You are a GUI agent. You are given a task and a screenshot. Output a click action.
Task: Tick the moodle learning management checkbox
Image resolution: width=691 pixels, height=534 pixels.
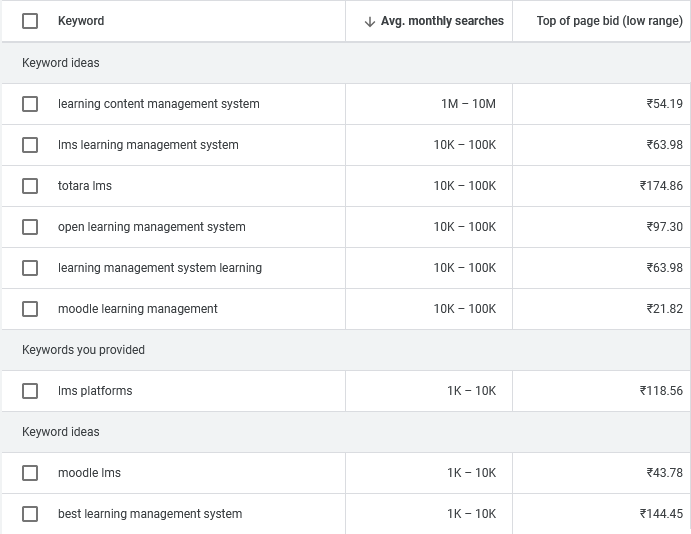(30, 309)
